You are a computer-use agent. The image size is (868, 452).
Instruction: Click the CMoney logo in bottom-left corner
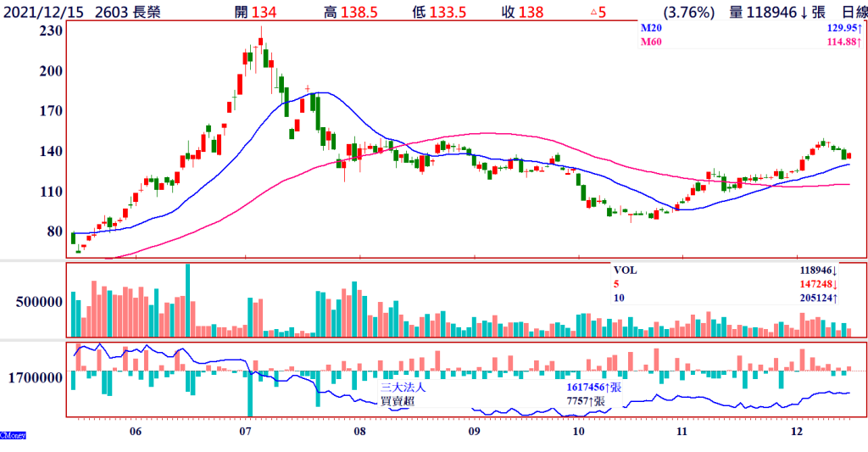12,435
